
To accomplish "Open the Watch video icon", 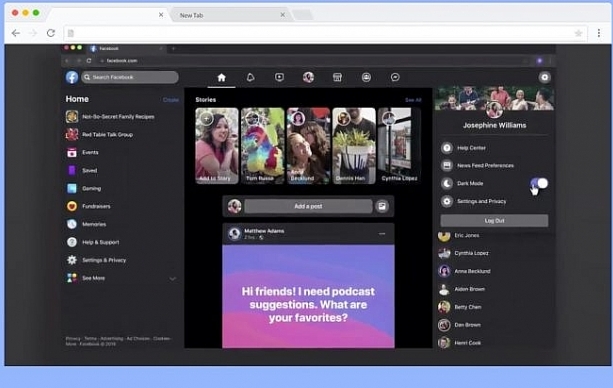I will [279, 77].
